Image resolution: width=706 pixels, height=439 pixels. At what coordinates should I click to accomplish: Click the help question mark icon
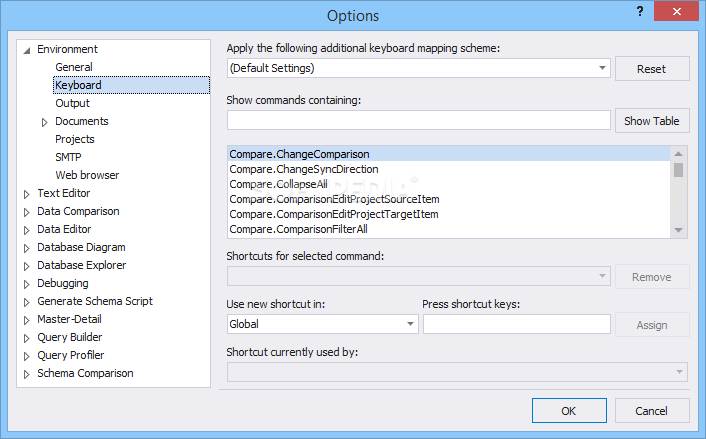click(639, 12)
